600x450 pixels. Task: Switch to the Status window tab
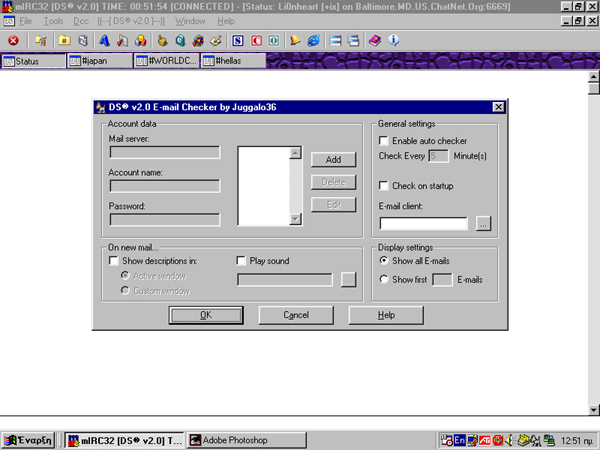[x=33, y=61]
